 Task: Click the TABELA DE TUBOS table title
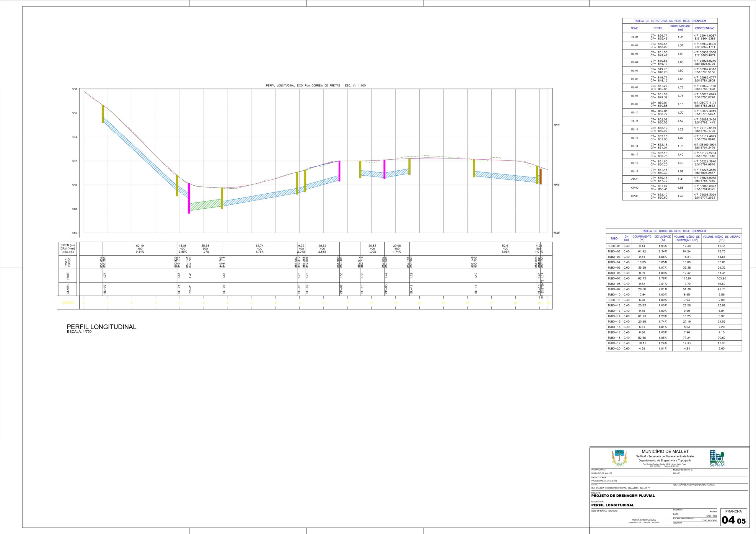pyautogui.click(x=674, y=231)
